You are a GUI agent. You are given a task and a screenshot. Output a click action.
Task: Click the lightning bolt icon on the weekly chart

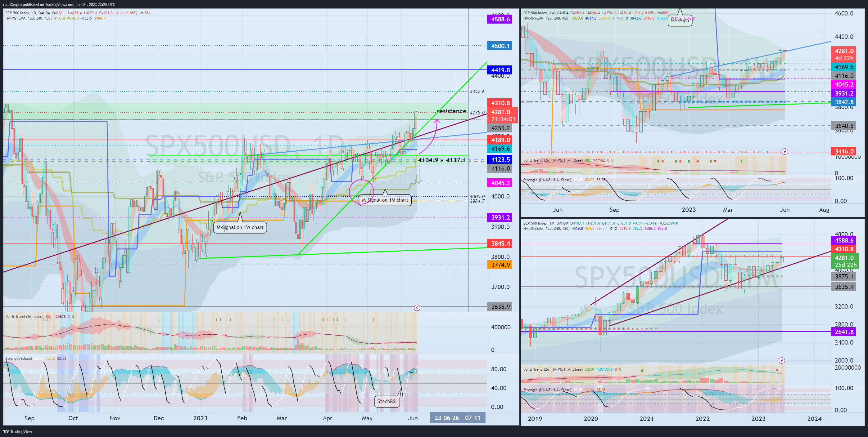(785, 151)
